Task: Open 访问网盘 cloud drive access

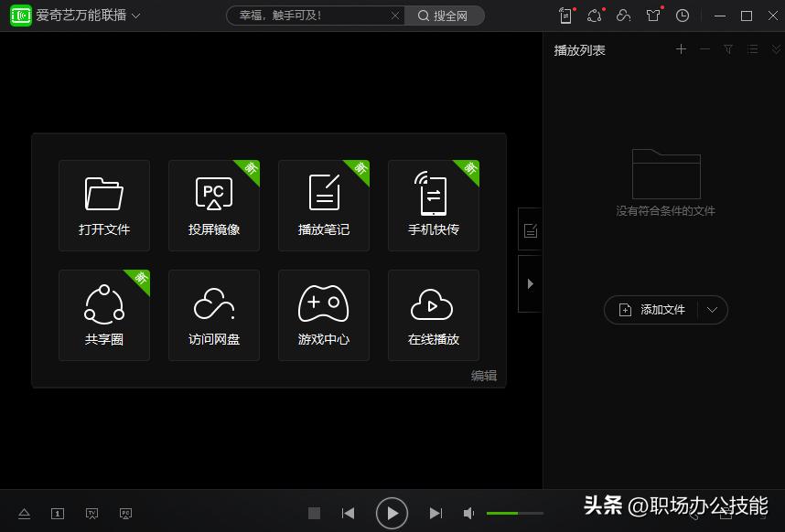Action: pos(213,314)
